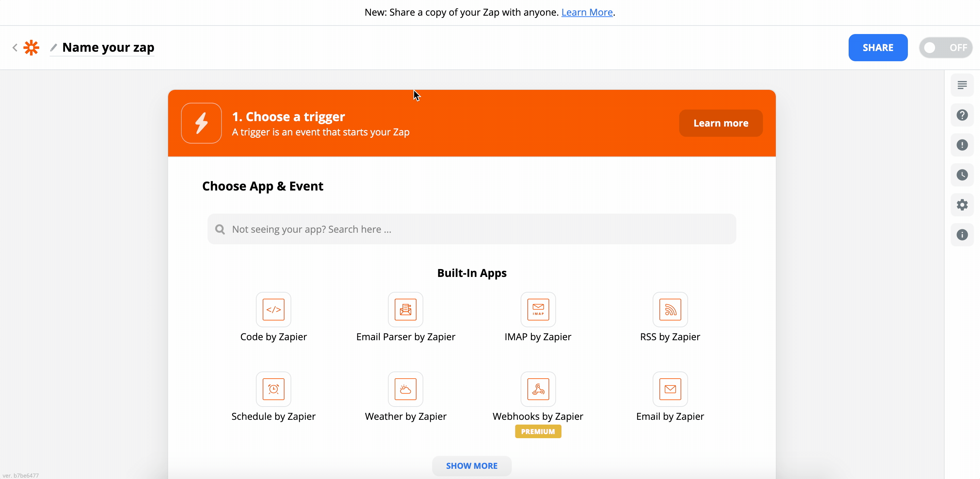The image size is (980, 479).
Task: Select the Weather by Zapier icon
Action: click(x=406, y=389)
